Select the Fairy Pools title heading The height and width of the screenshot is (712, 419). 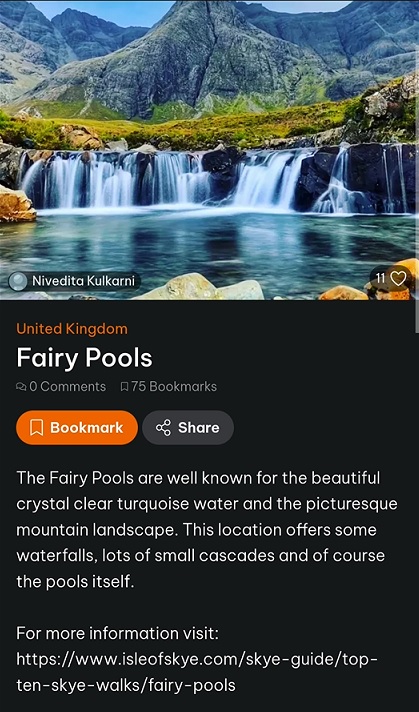coord(84,358)
